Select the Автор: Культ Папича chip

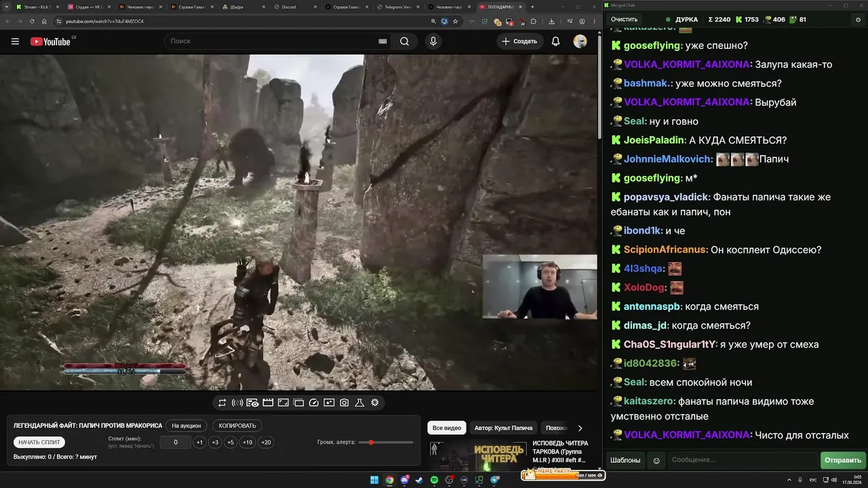pos(504,428)
